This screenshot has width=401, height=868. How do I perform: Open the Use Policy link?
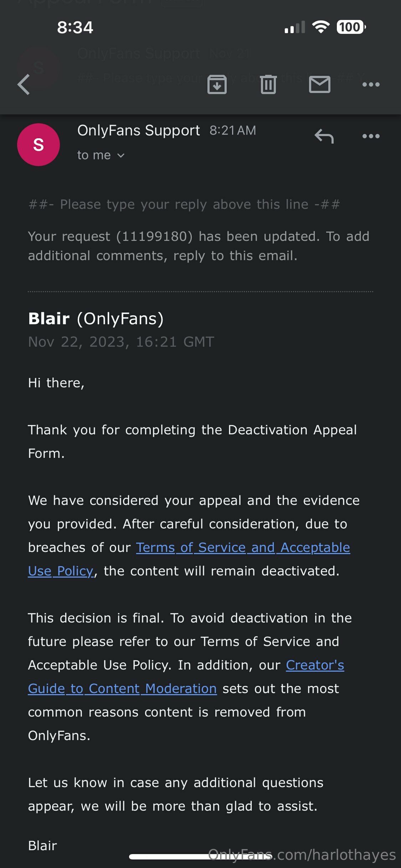61,571
